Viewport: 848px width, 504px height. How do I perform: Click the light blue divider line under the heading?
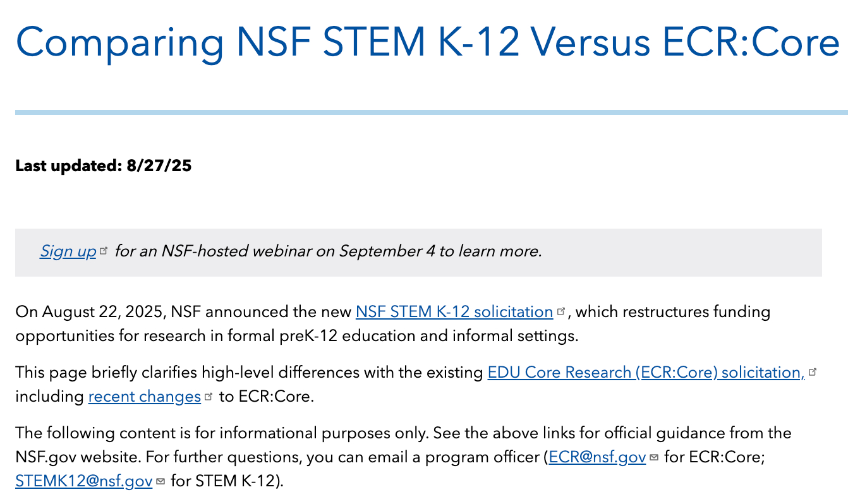point(431,112)
